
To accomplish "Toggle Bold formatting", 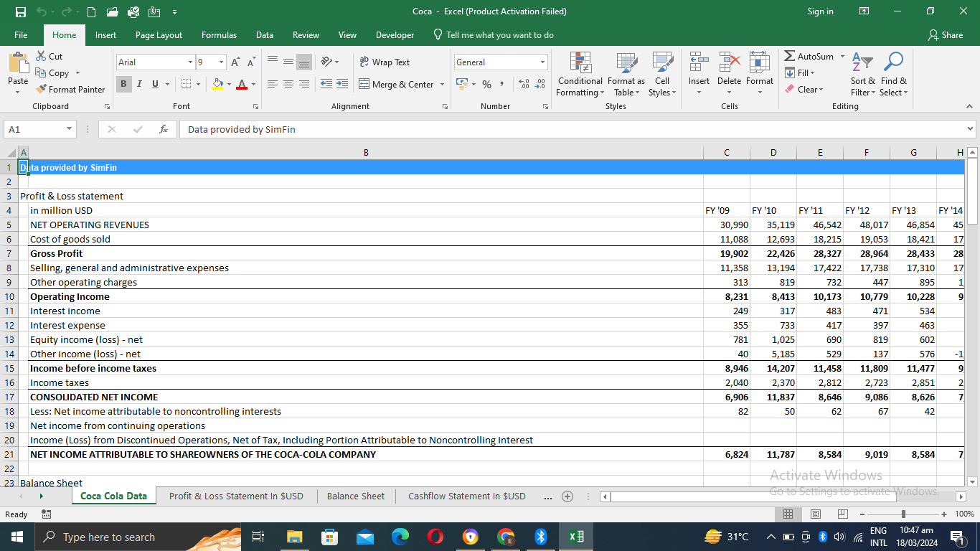I will [124, 85].
